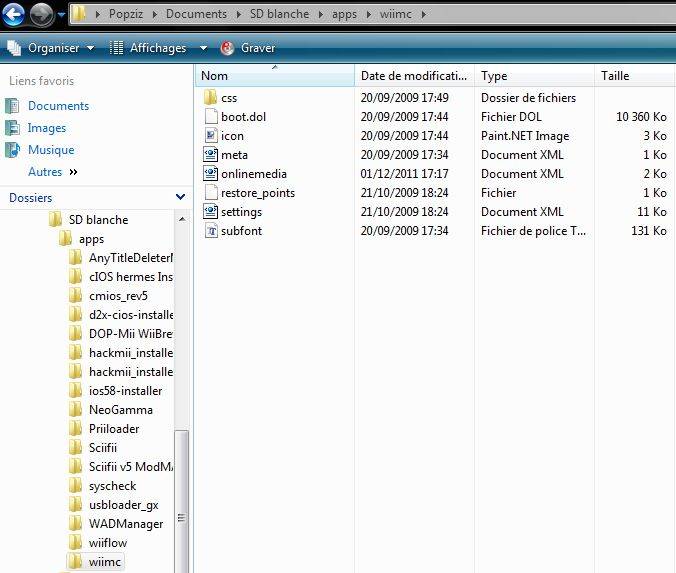Sort by Date de modification column
Viewport: 676px width, 573px height.
413,76
